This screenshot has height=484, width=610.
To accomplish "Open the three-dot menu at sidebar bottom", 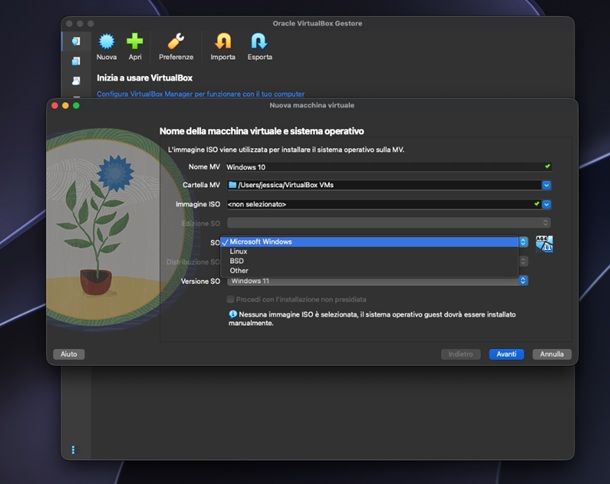I will click(x=73, y=450).
